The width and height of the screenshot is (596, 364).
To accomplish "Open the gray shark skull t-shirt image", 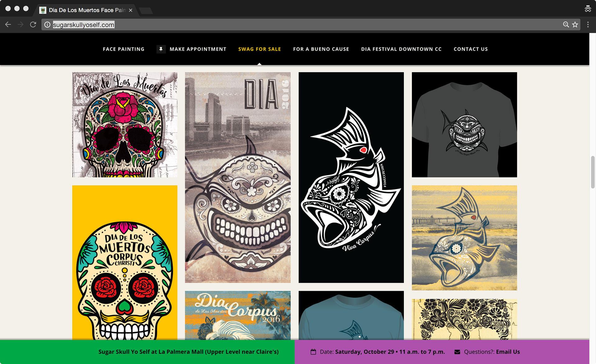I will point(464,125).
